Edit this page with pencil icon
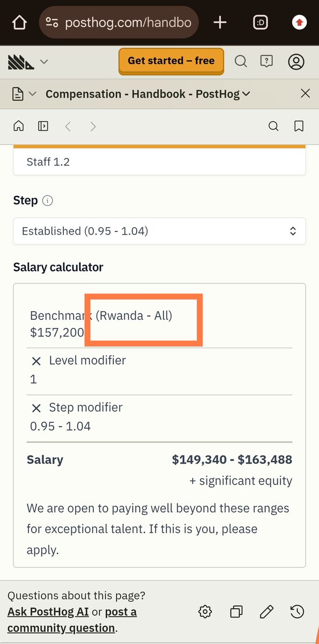The width and height of the screenshot is (319, 644). click(x=266, y=611)
